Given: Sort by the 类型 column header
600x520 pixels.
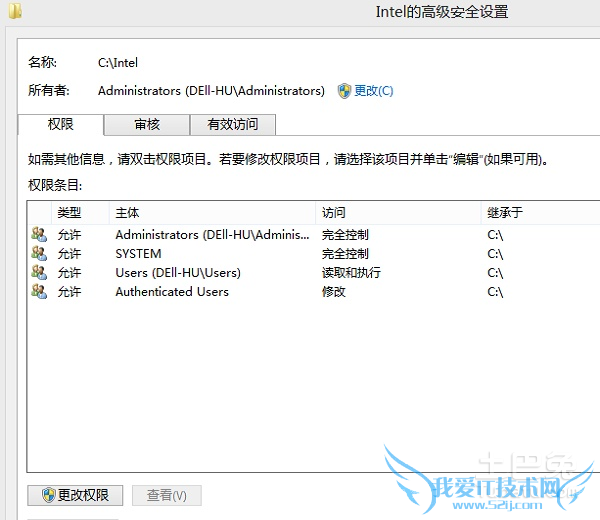Looking at the screenshot, I should [x=80, y=212].
